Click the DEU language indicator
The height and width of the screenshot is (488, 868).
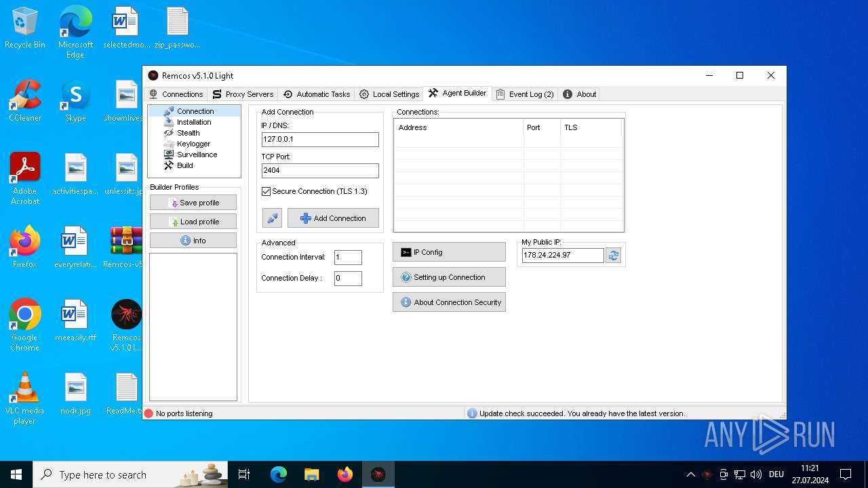pyautogui.click(x=776, y=474)
